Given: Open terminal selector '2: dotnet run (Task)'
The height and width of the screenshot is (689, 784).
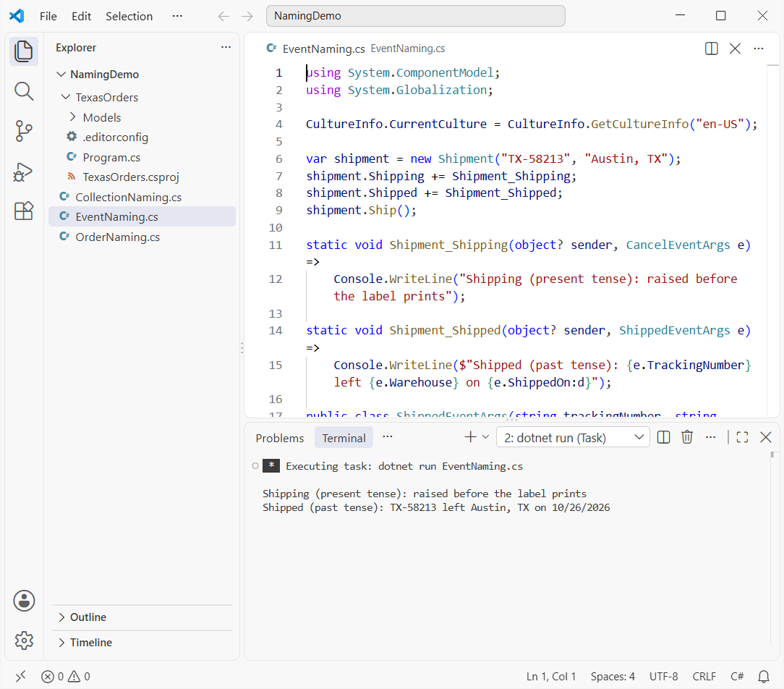Looking at the screenshot, I should click(573, 437).
